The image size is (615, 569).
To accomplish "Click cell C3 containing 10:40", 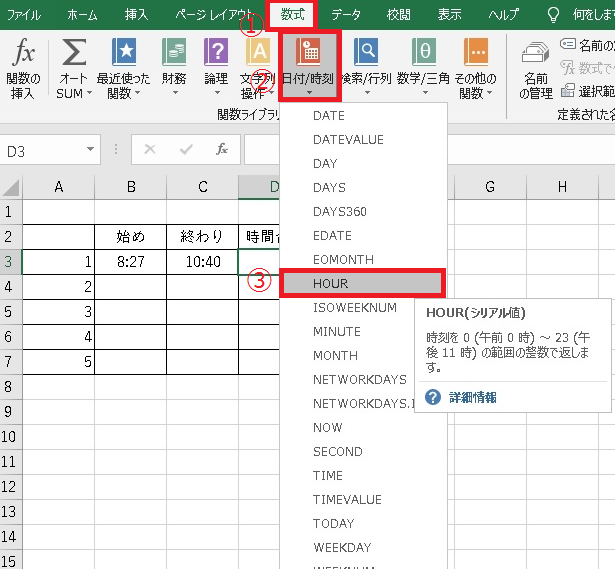I will [202, 262].
